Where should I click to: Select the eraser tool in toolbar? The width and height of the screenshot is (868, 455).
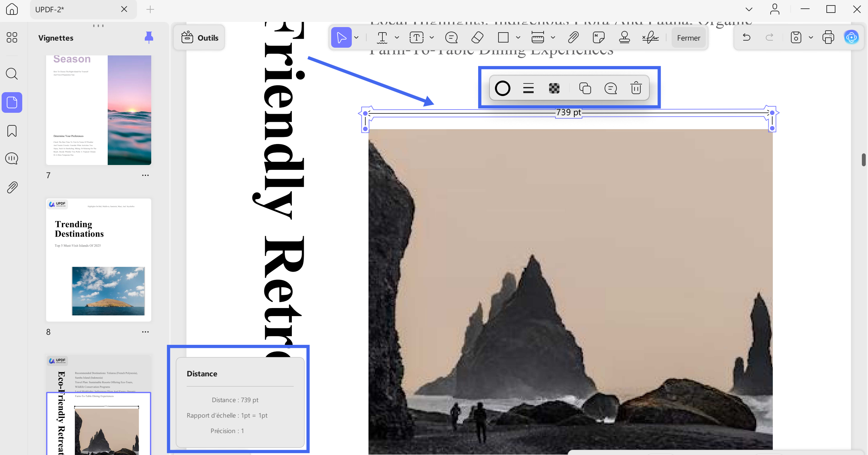[x=477, y=37]
